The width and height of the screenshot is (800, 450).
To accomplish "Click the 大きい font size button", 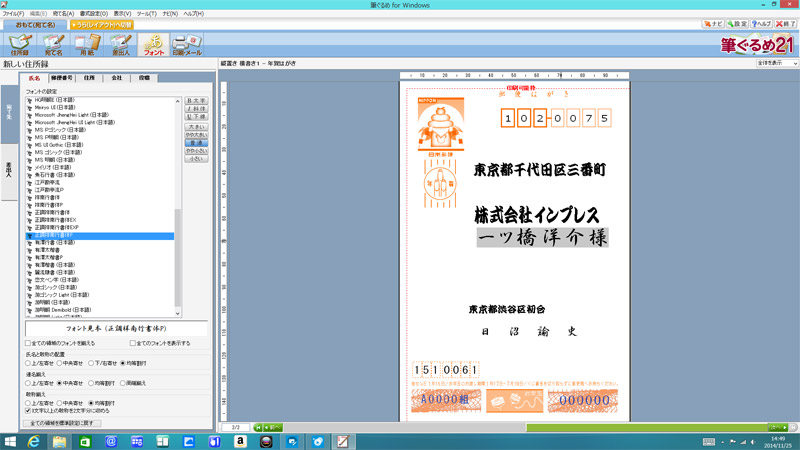I will click(196, 127).
